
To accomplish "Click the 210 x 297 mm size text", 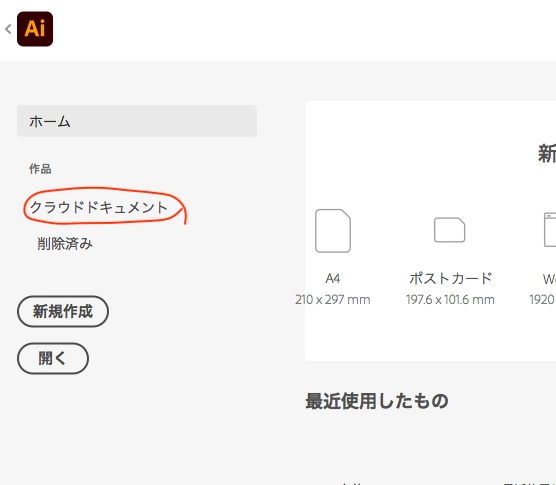I will click(x=333, y=300).
